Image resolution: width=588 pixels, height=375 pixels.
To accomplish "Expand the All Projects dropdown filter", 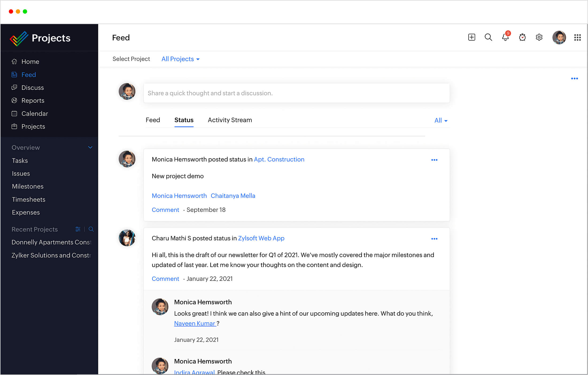I will coord(180,59).
